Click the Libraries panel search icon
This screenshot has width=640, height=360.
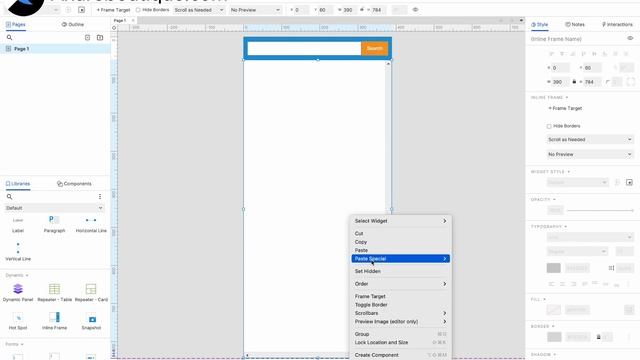pos(9,197)
